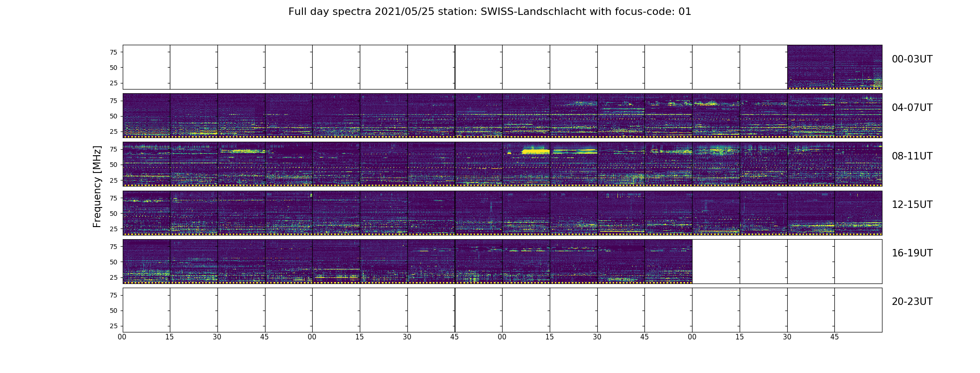Click the 25 tick on the 16-19UT axis

(x=113, y=277)
